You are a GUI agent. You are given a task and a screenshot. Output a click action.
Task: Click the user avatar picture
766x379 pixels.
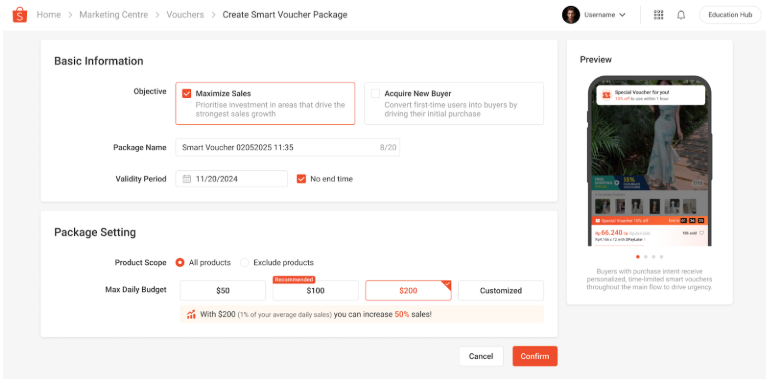pyautogui.click(x=571, y=15)
